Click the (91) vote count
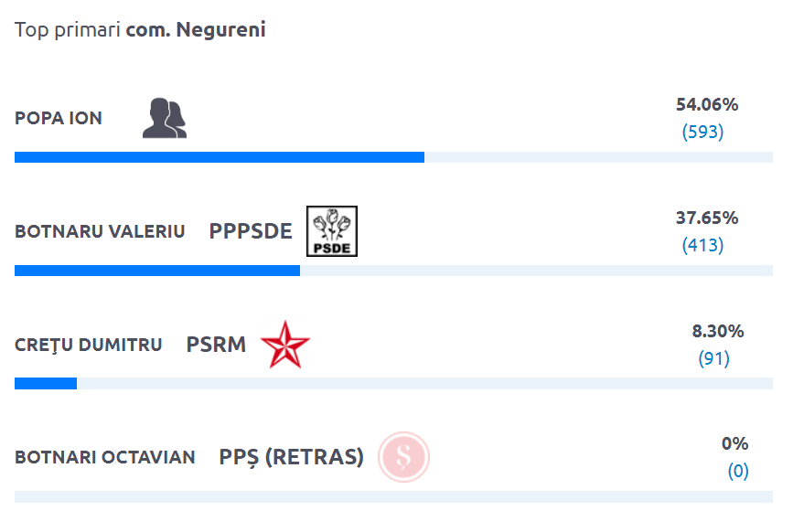This screenshot has width=793, height=532. tap(713, 358)
